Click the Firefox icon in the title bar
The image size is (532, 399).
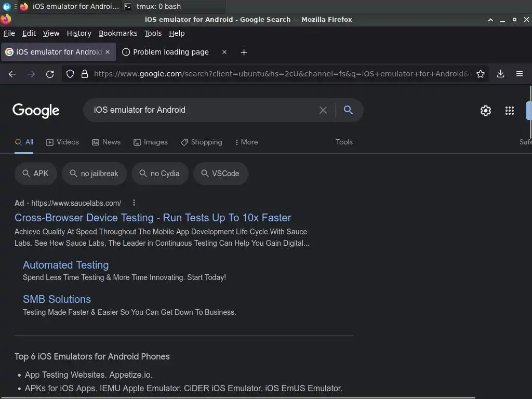click(x=5, y=19)
